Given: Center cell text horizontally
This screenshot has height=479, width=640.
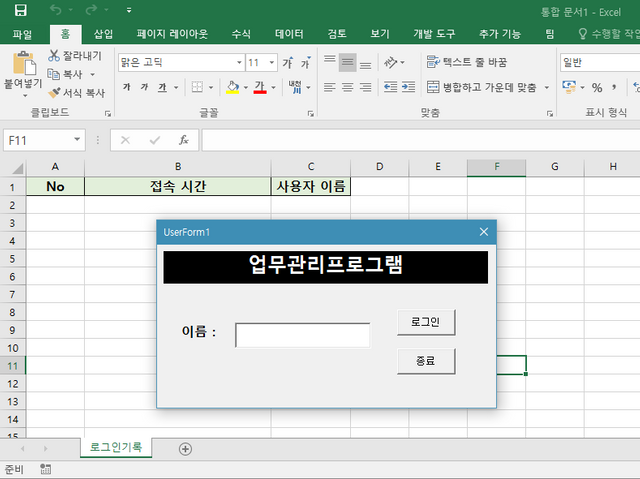Looking at the screenshot, I should pyautogui.click(x=348, y=87).
